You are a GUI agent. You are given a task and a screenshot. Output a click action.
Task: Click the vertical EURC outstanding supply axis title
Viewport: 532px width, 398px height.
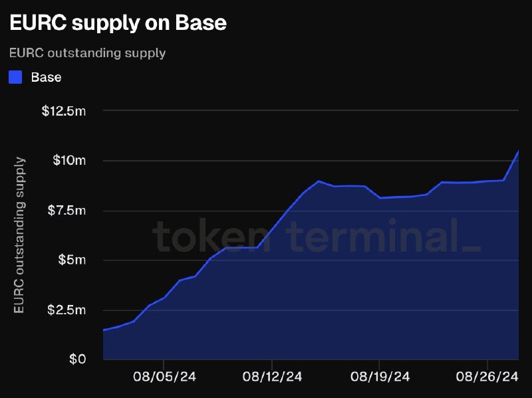pyautogui.click(x=19, y=235)
